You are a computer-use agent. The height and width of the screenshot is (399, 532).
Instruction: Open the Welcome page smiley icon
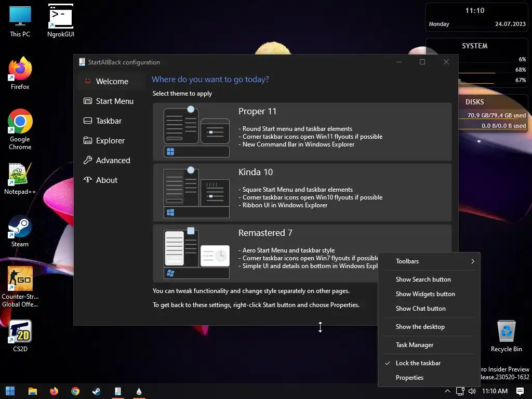[x=87, y=81]
